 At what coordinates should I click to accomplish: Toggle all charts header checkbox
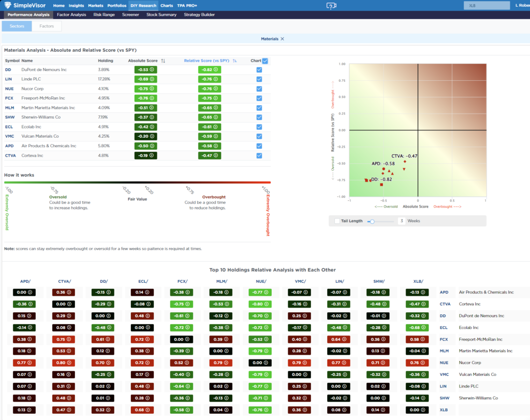click(x=265, y=61)
